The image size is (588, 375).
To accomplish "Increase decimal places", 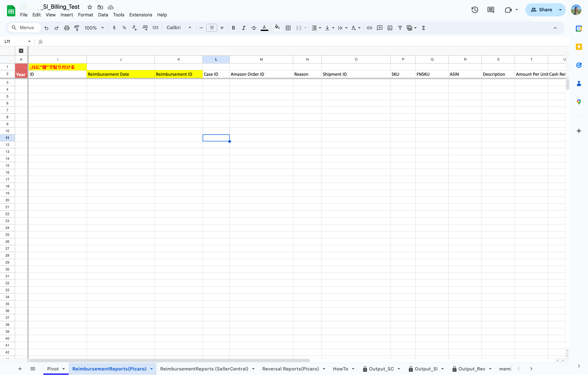I will point(145,28).
